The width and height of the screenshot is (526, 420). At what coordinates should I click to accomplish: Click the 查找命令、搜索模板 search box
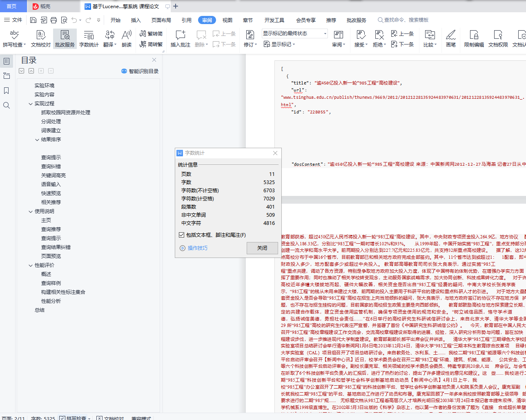coord(403,20)
